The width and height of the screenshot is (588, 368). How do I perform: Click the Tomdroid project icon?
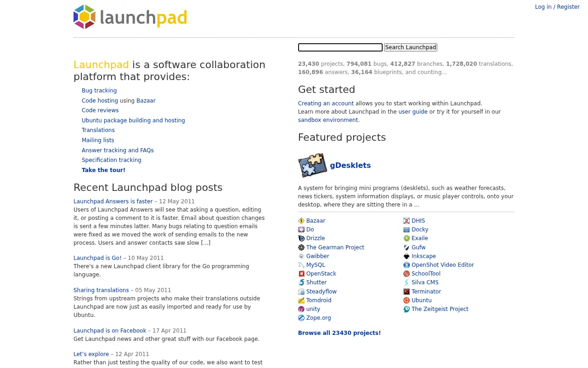point(301,300)
